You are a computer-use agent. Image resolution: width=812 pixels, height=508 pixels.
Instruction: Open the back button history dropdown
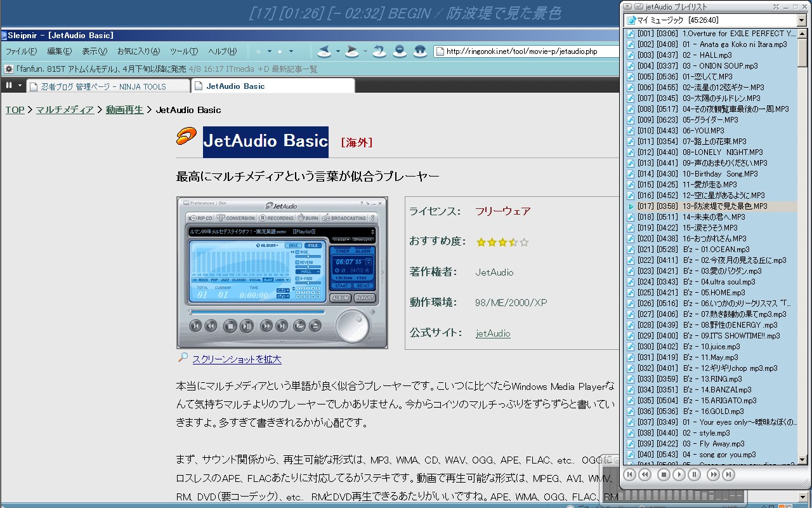pyautogui.click(x=337, y=51)
